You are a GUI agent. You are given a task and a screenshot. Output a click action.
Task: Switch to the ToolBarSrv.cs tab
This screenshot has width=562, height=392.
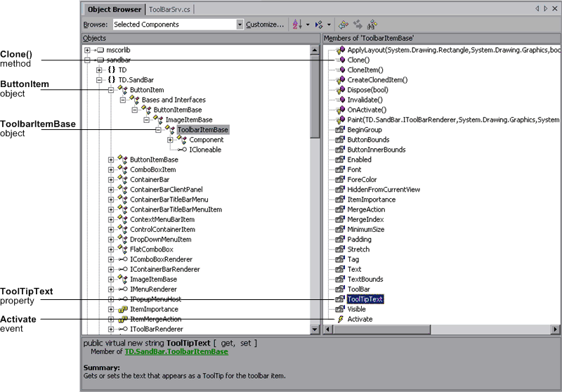tap(169, 9)
